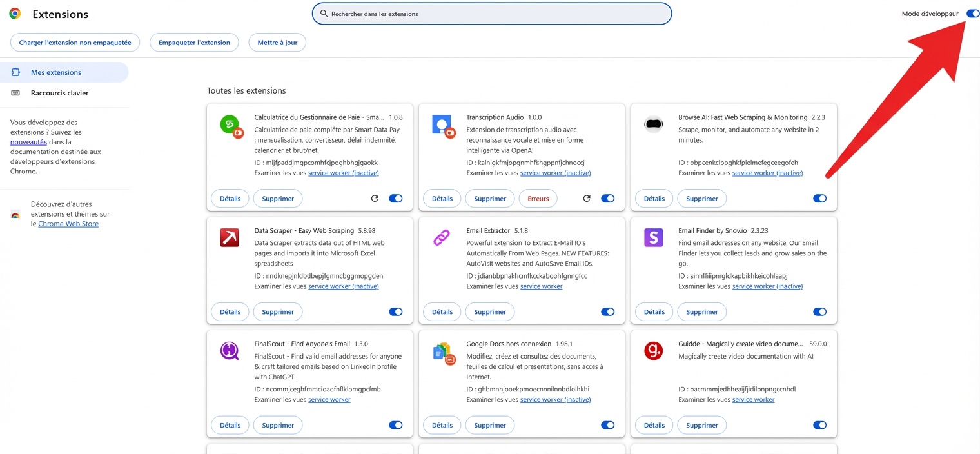Click the Guidde red icon

653,351
